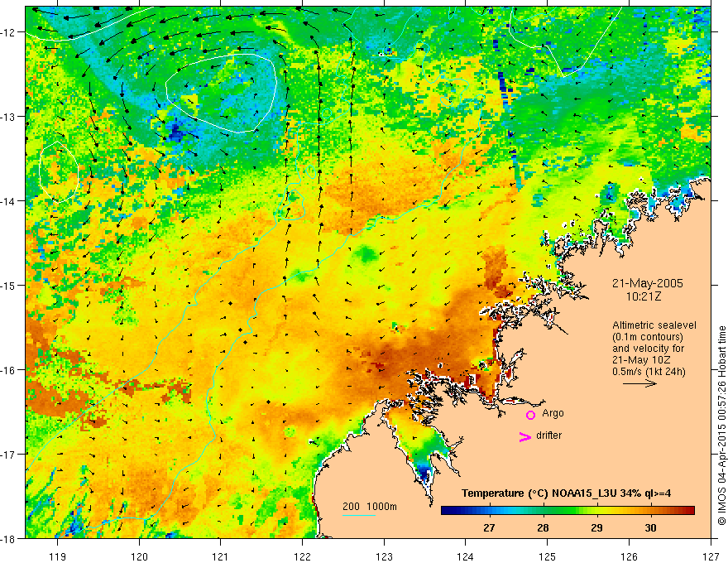The height and width of the screenshot is (563, 728).
Task: Click the latitude -15 axis label
Action: click(x=9, y=285)
